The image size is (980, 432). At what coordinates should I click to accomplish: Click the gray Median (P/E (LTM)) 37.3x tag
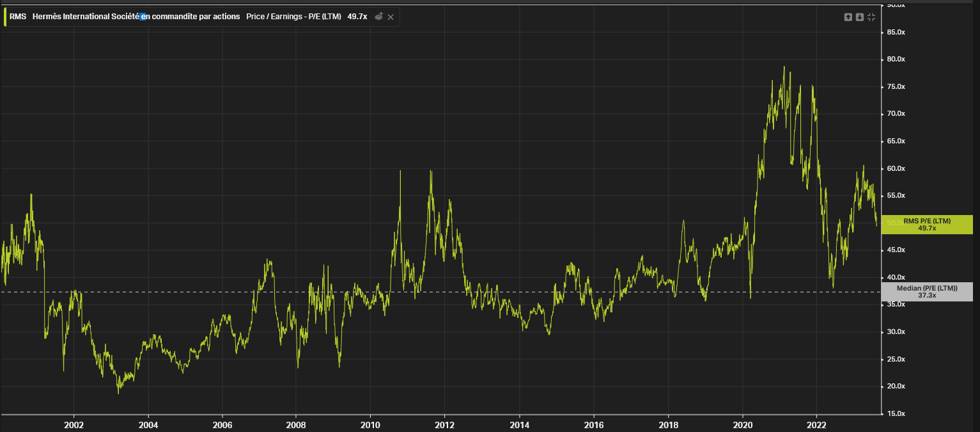927,292
